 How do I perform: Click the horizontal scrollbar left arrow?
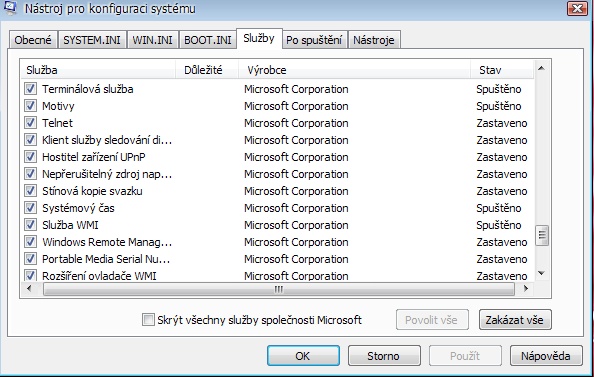(x=29, y=289)
